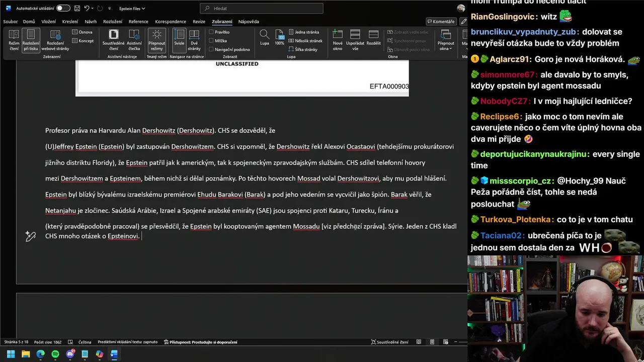
Task: Click print layout icon in status bar
Action: (432, 342)
